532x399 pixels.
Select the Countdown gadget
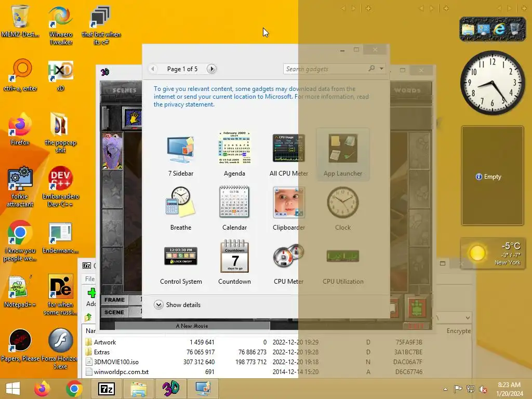click(x=234, y=262)
